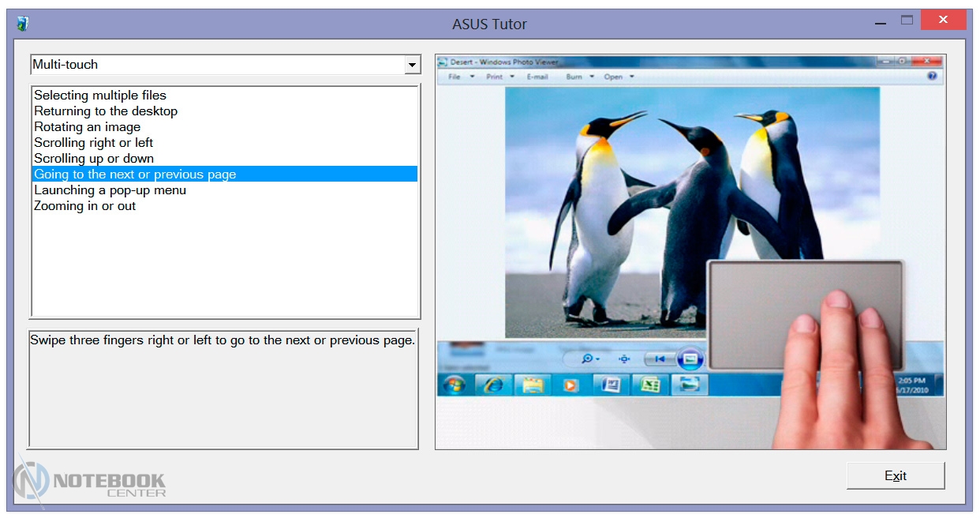Click the Excel icon in the preview taskbar
Viewport: 980px width, 518px height.
click(x=649, y=385)
